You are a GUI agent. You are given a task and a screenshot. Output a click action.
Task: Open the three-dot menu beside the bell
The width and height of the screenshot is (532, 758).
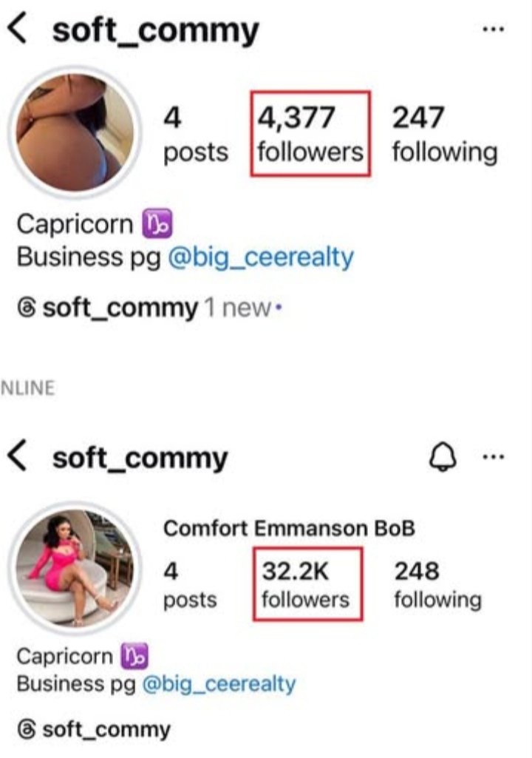pos(494,456)
